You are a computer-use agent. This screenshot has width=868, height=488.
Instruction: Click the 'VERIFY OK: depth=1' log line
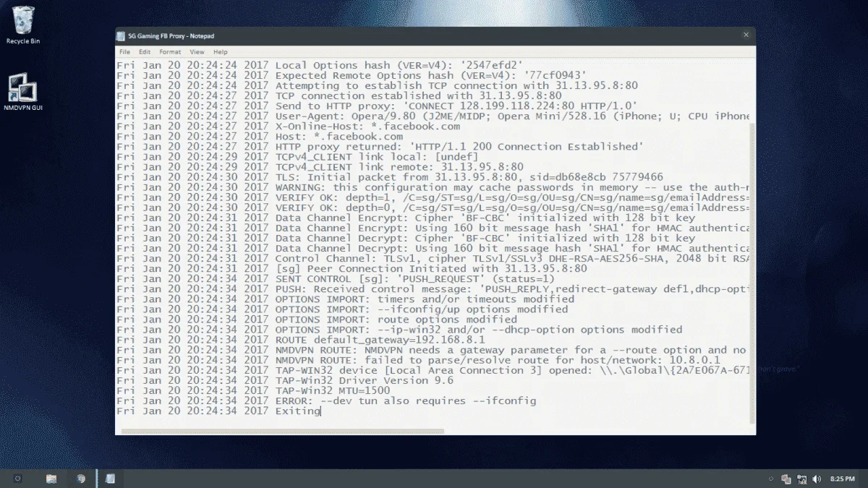point(432,197)
